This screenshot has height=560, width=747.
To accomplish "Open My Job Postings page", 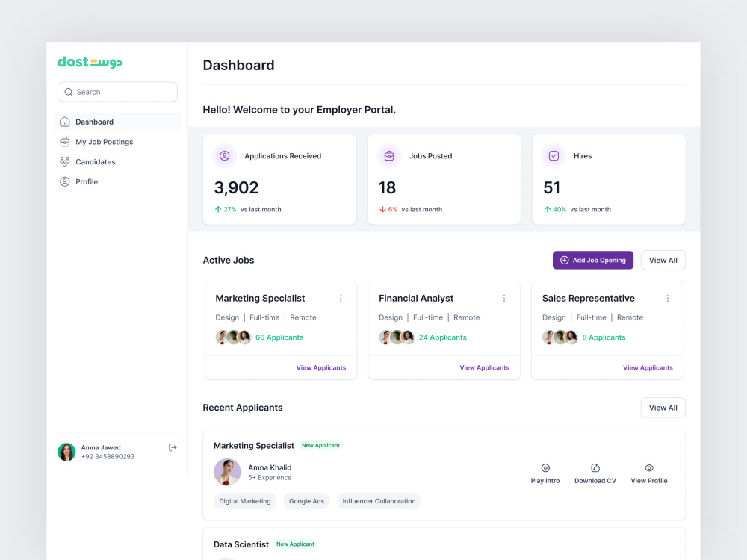I will (118, 142).
